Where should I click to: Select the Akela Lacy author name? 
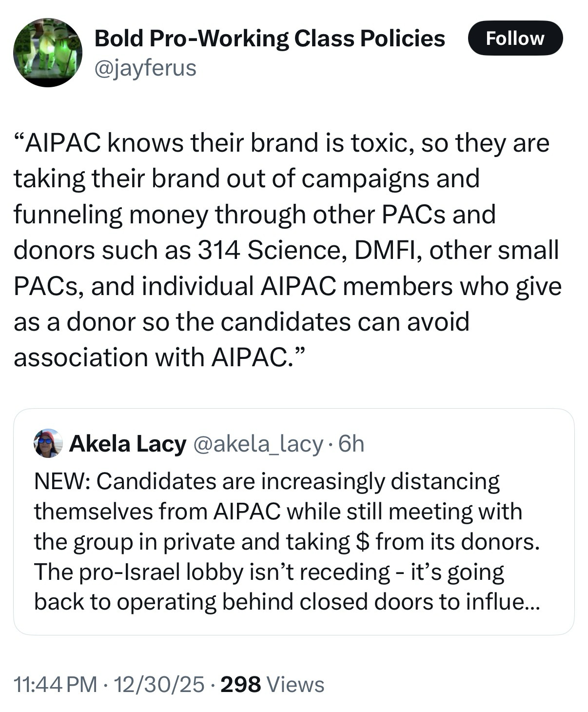128,444
